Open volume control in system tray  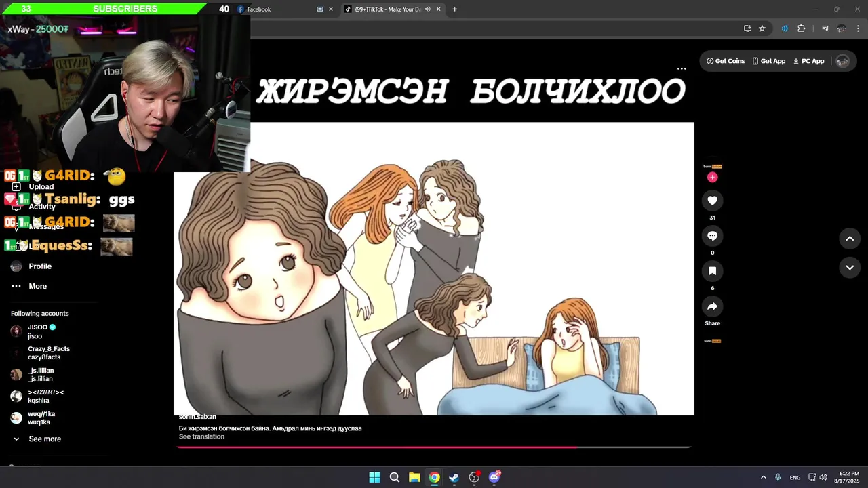[x=823, y=477]
